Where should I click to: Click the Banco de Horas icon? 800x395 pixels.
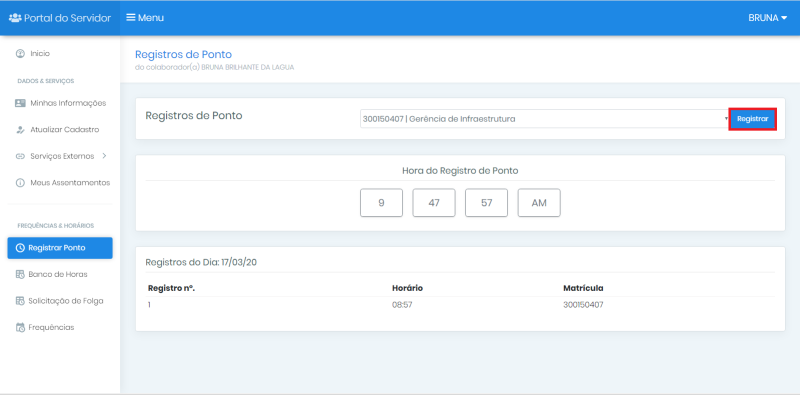pyautogui.click(x=20, y=275)
